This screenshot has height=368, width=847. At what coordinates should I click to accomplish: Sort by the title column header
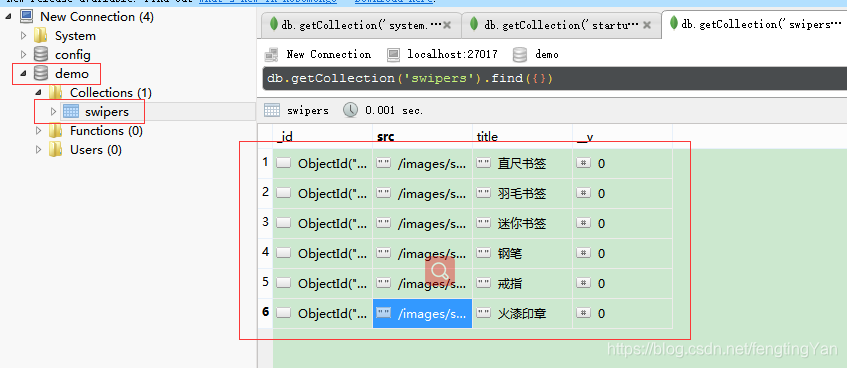pyautogui.click(x=522, y=137)
